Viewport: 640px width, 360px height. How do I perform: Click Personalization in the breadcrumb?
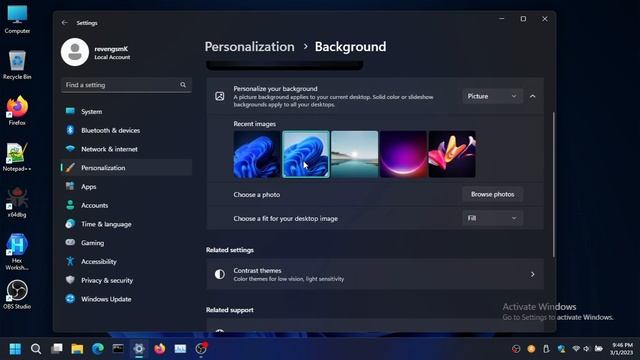click(249, 47)
